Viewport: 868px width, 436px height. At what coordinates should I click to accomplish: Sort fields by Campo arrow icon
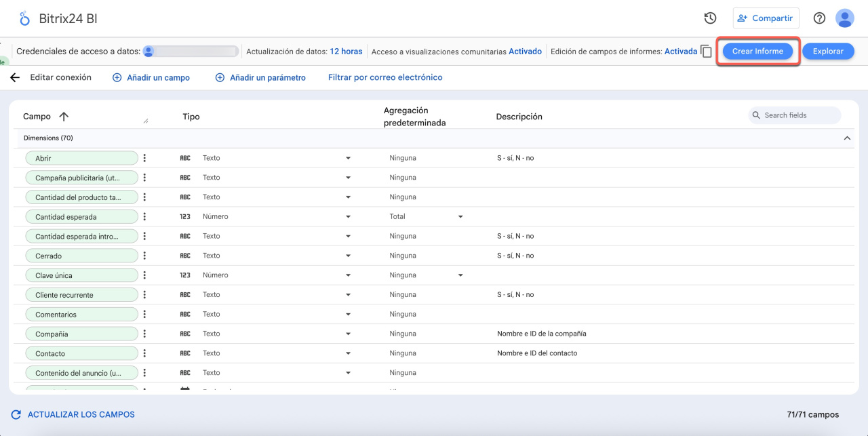[x=64, y=117]
